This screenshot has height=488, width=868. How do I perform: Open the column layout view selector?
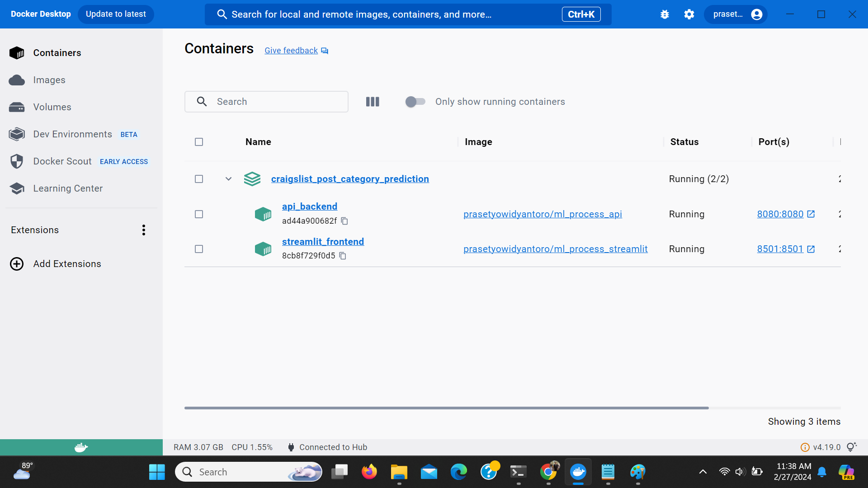pyautogui.click(x=373, y=102)
